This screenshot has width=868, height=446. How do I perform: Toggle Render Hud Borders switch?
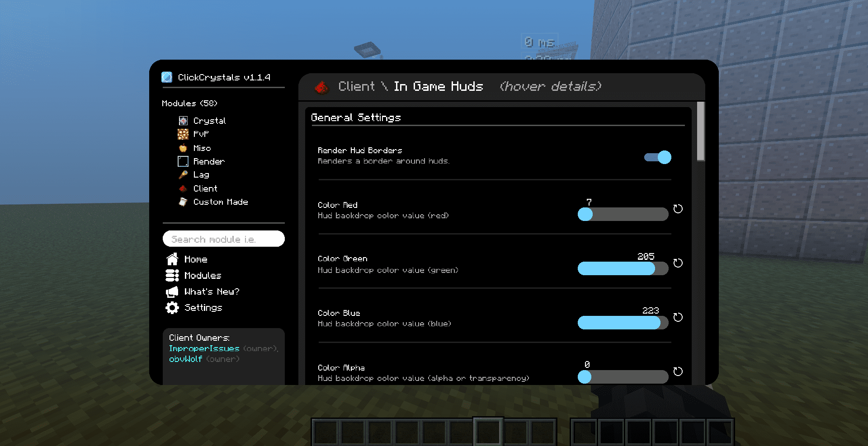pyautogui.click(x=658, y=157)
